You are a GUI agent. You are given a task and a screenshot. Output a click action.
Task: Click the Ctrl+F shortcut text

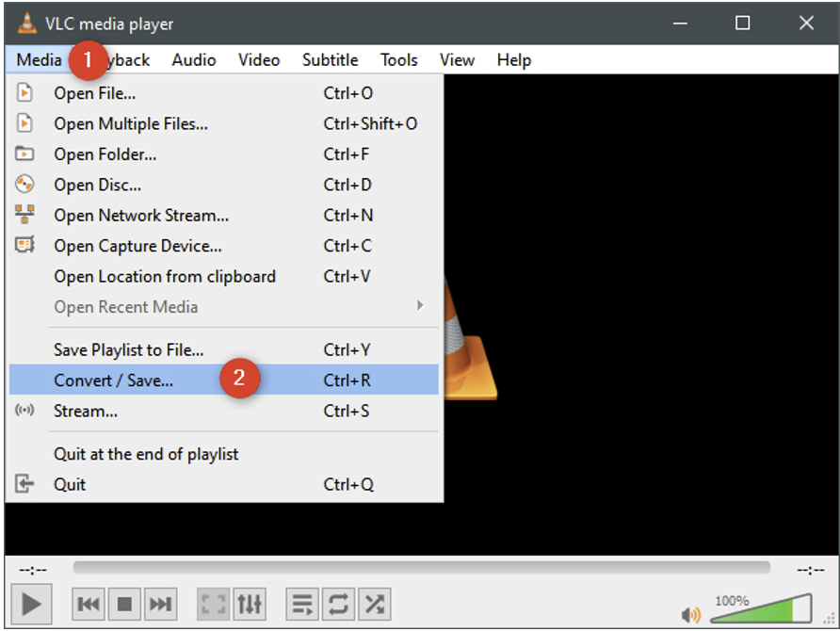click(346, 154)
